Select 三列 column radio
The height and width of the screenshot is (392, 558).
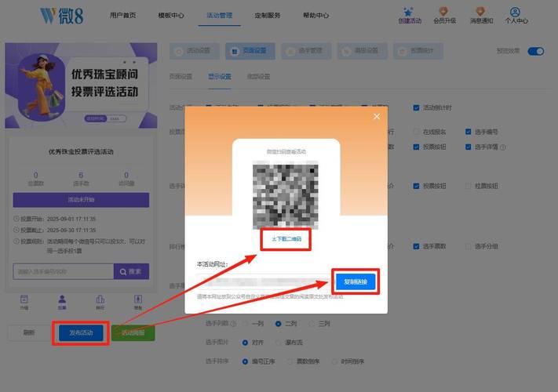[x=312, y=324]
